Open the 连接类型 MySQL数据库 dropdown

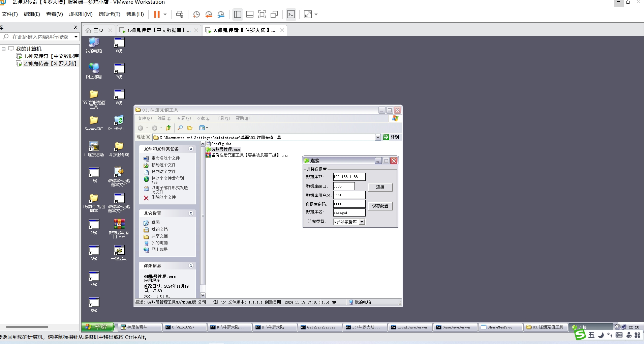(x=362, y=222)
